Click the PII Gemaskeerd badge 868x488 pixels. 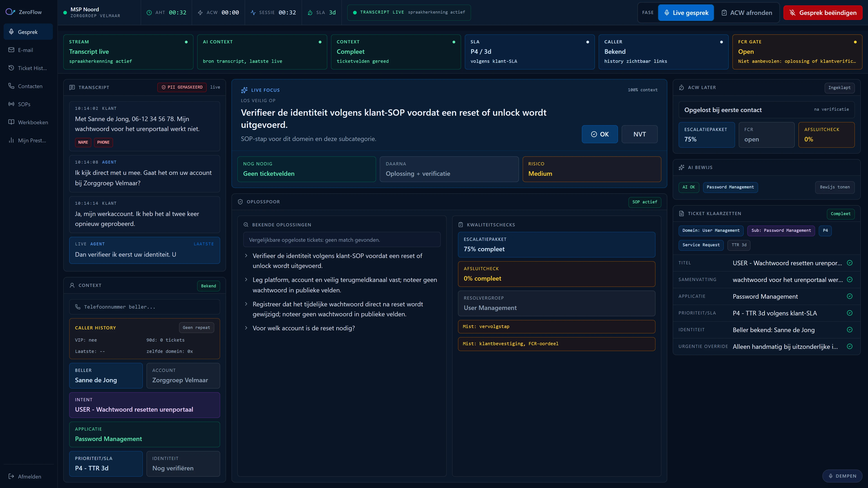(182, 87)
